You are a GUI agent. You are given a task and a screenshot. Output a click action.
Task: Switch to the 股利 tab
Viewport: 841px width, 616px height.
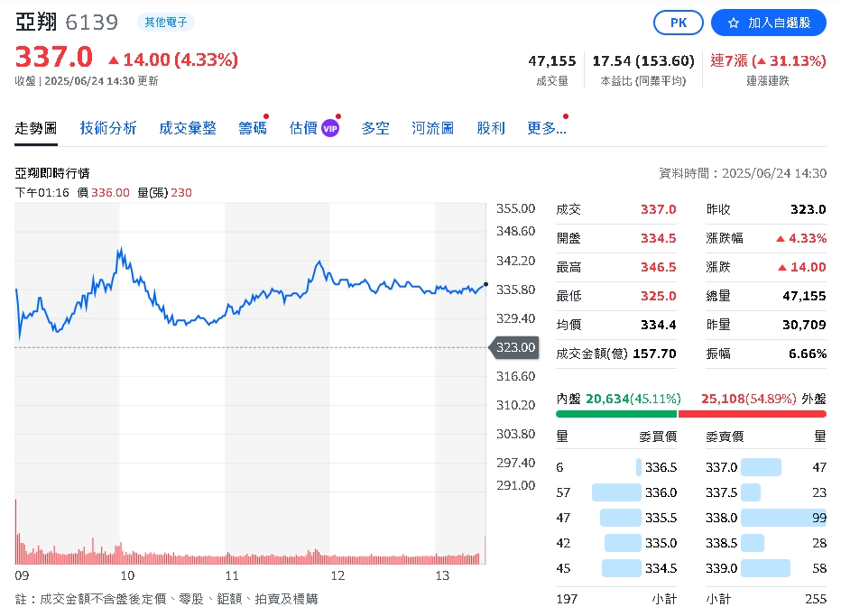491,128
